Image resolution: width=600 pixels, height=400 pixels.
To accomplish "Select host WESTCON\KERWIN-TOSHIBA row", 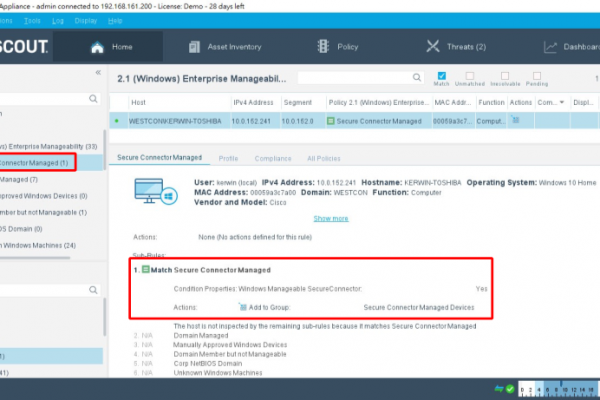I will pyautogui.click(x=354, y=121).
